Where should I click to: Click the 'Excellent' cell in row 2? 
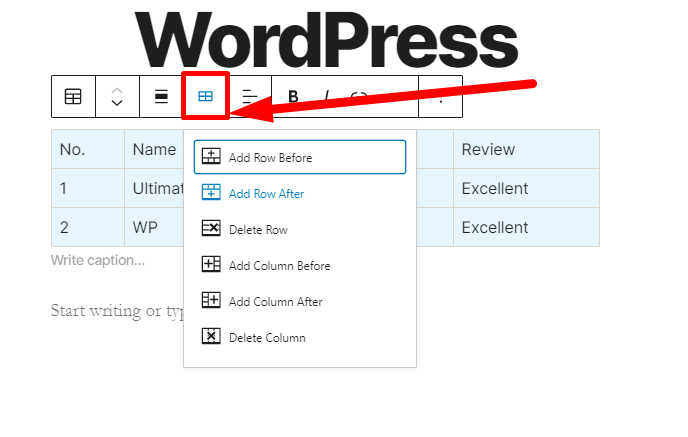click(527, 227)
